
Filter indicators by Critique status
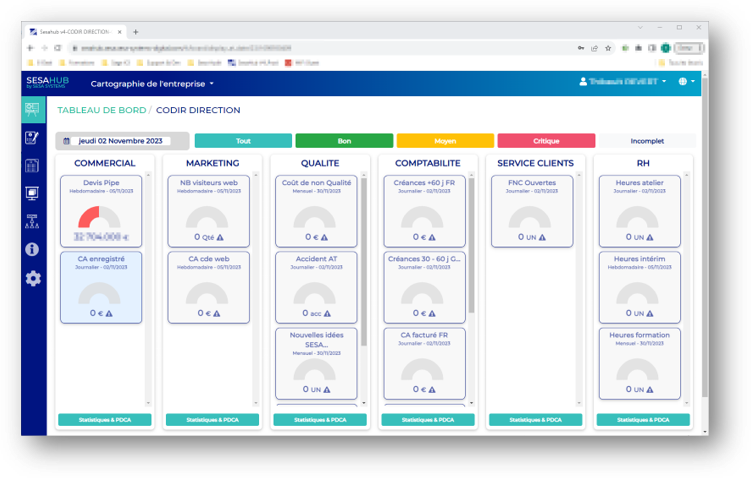click(546, 141)
